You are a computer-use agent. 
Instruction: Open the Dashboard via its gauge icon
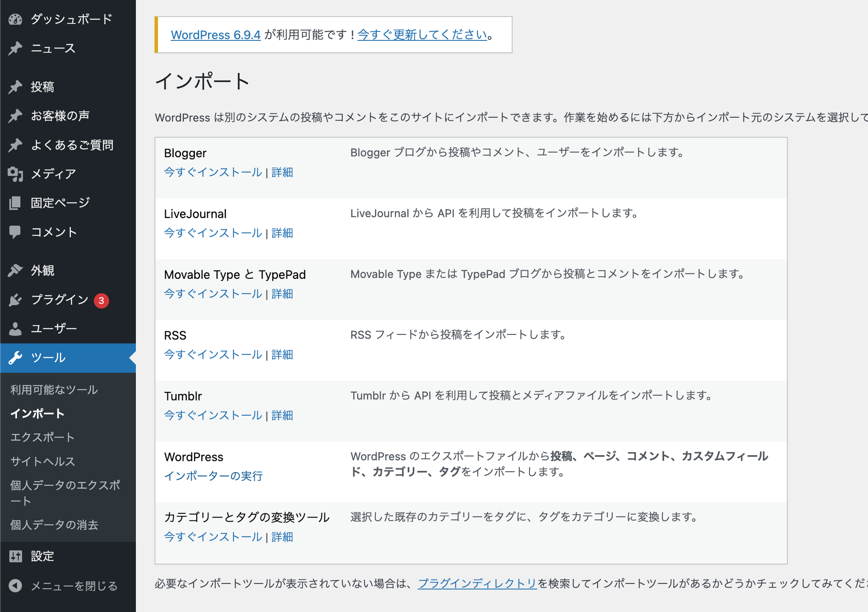click(x=16, y=19)
